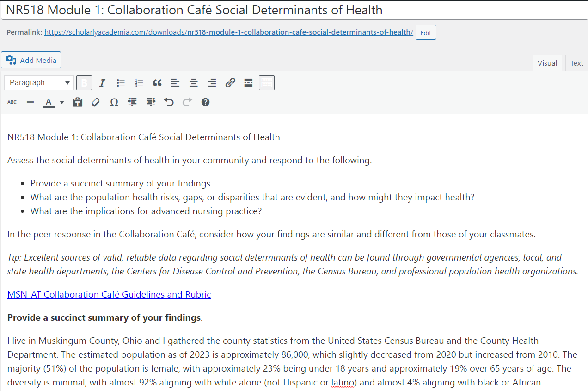Click the first body line 'NR518 Module 1'
This screenshot has height=391, width=588.
[144, 137]
